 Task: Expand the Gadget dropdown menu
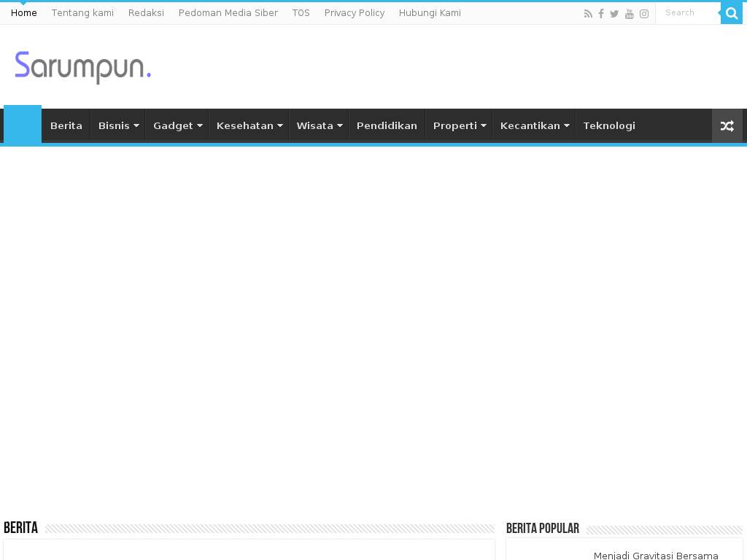(177, 125)
